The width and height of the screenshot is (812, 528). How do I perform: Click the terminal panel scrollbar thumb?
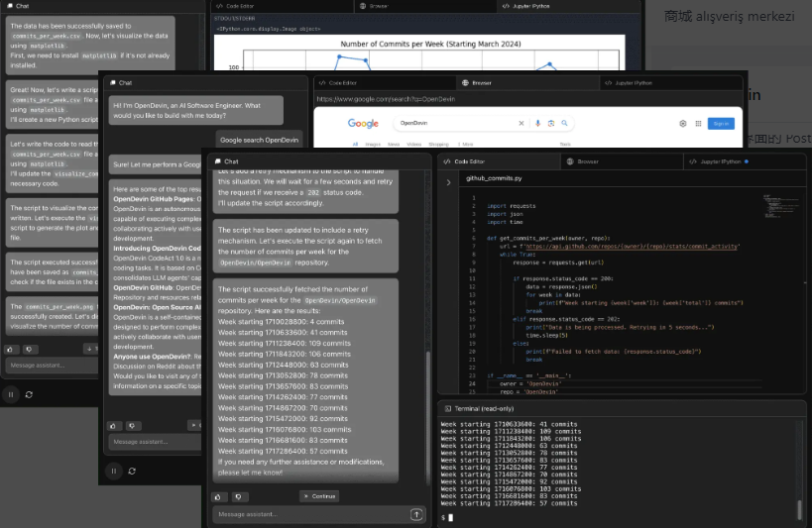click(800, 509)
